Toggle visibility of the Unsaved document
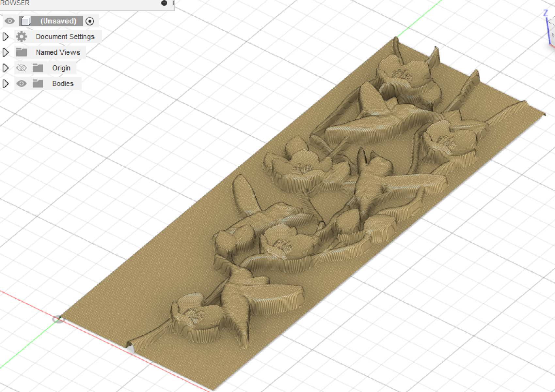The width and height of the screenshot is (555, 392). (10, 21)
